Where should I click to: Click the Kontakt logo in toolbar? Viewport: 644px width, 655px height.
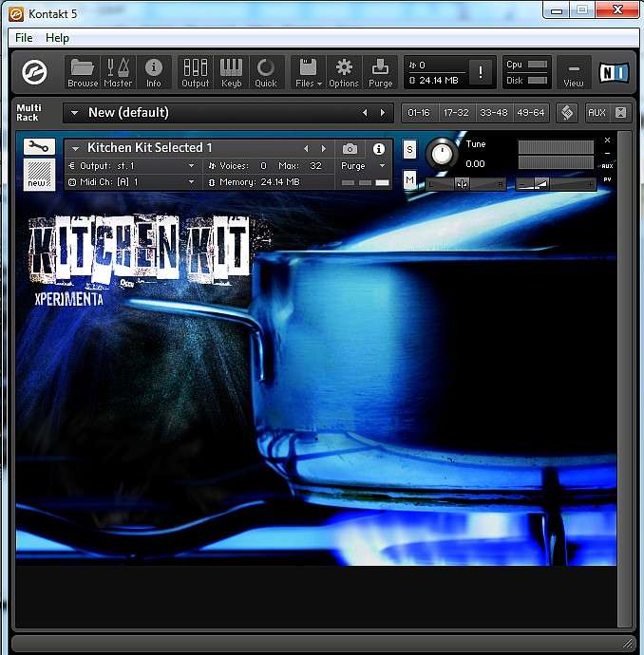tap(34, 72)
